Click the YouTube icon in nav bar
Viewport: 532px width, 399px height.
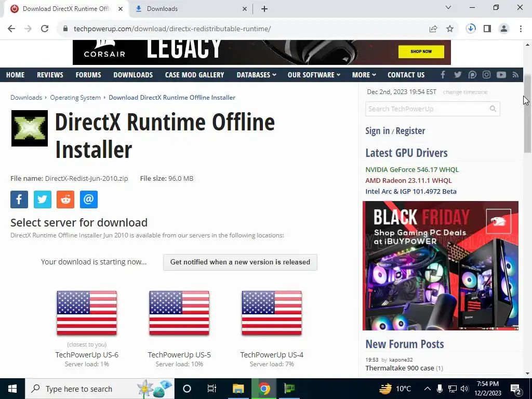coord(501,75)
